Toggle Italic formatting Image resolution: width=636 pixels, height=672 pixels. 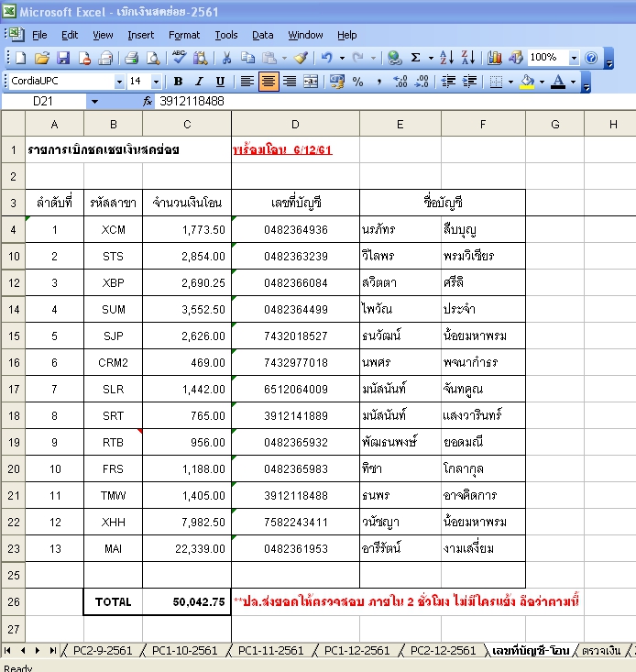(x=199, y=82)
